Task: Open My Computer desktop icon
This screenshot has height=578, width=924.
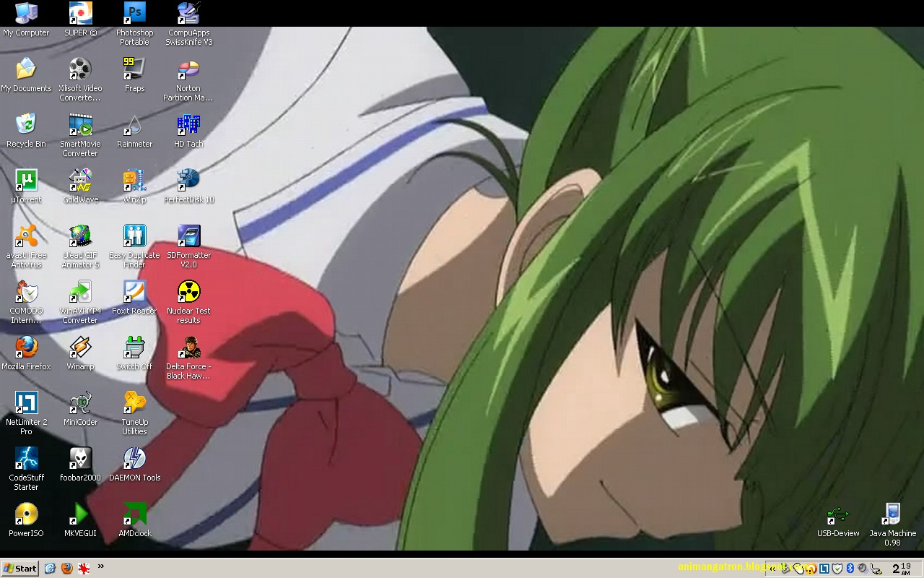Action: 26,20
